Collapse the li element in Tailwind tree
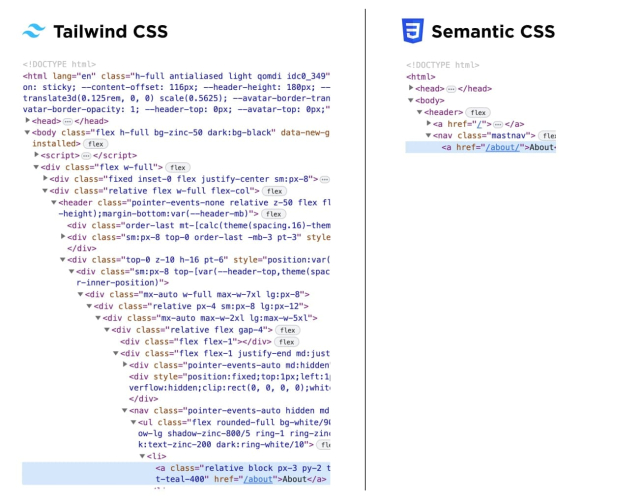This screenshot has height=501, width=640. [x=142, y=455]
